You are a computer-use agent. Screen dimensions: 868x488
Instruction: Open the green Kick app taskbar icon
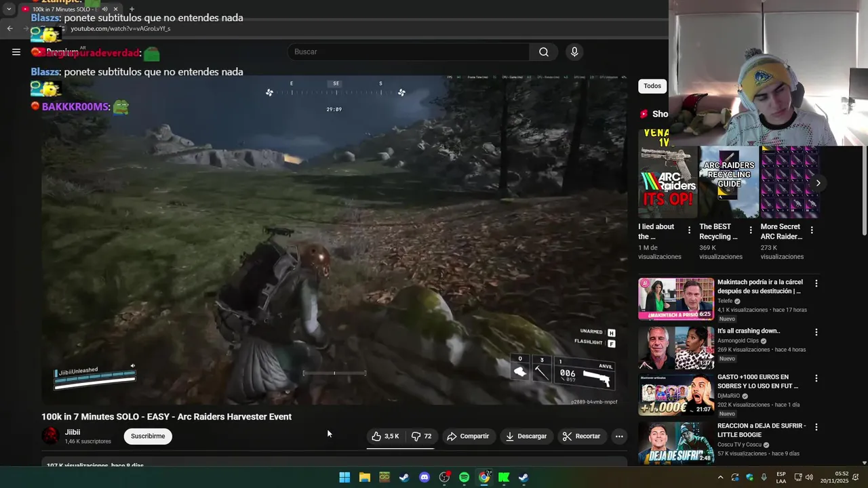pyautogui.click(x=504, y=477)
